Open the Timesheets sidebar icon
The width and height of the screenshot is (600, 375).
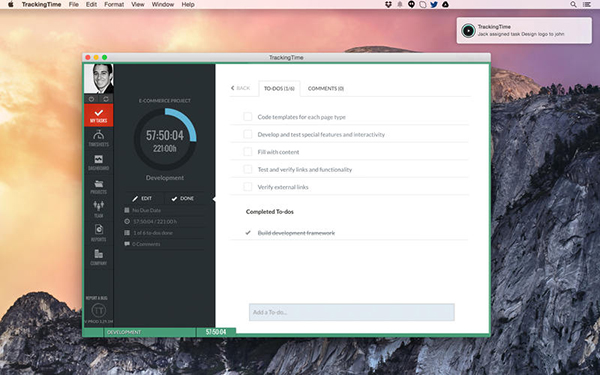[99, 139]
